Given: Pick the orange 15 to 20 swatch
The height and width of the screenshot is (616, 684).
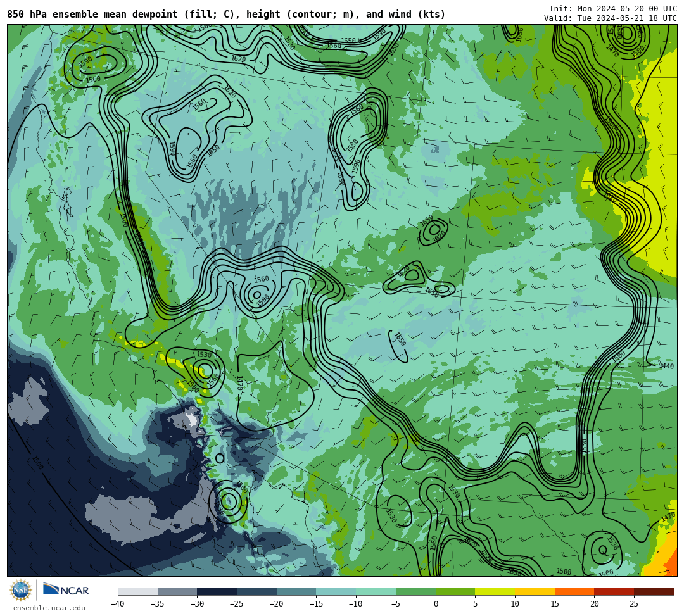Looking at the screenshot, I should point(574,591).
